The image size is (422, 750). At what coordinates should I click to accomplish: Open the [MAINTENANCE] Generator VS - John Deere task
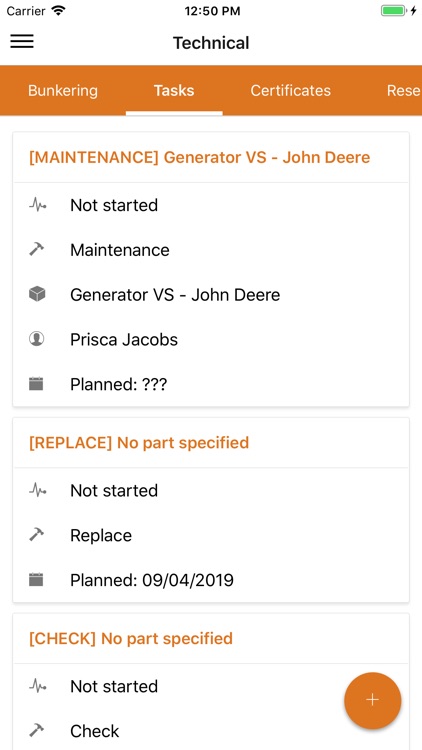[200, 157]
